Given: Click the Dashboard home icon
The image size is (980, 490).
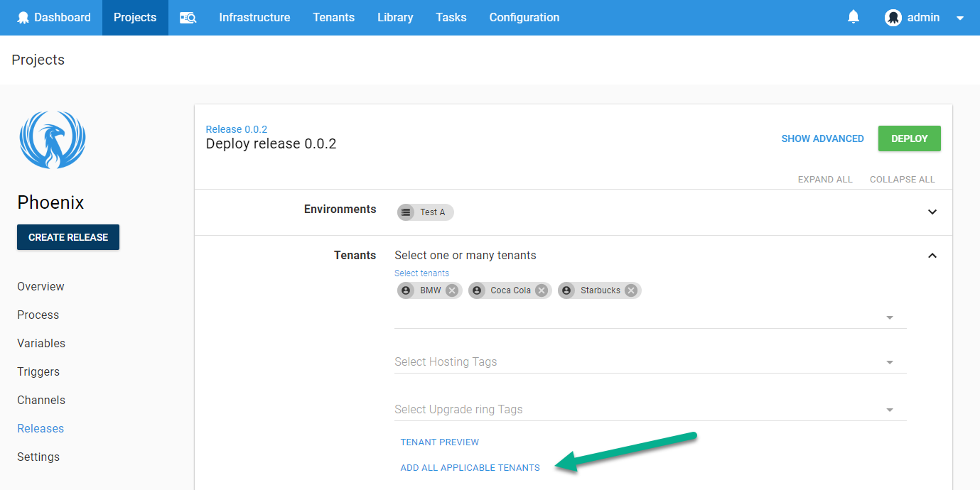Looking at the screenshot, I should click(x=25, y=17).
